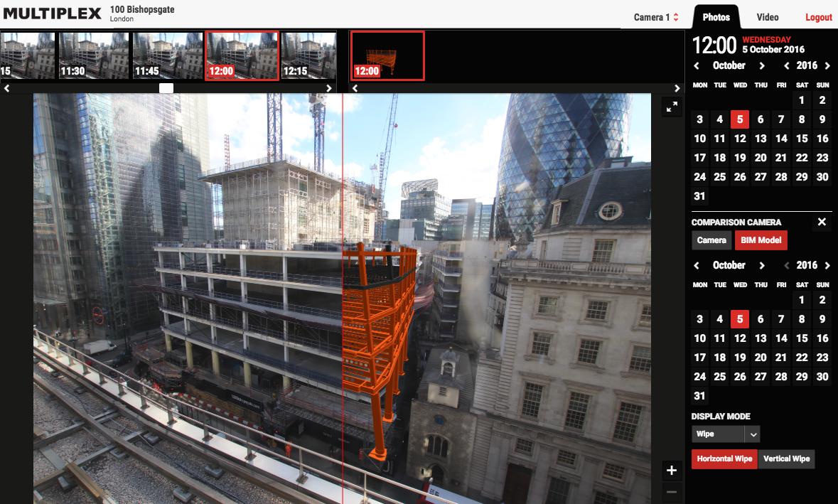Screen dimensions: 838x504
Task: Toggle Horizontal Wipe mode
Action: [x=724, y=459]
